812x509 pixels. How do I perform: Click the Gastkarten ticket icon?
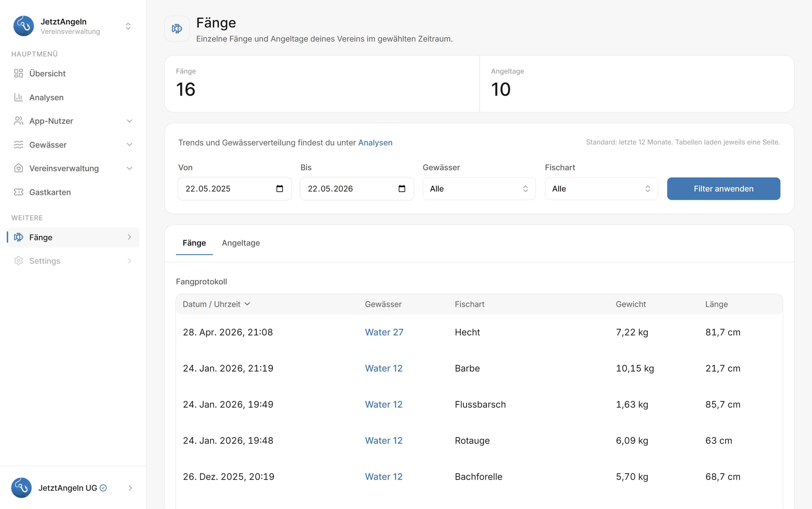click(18, 192)
